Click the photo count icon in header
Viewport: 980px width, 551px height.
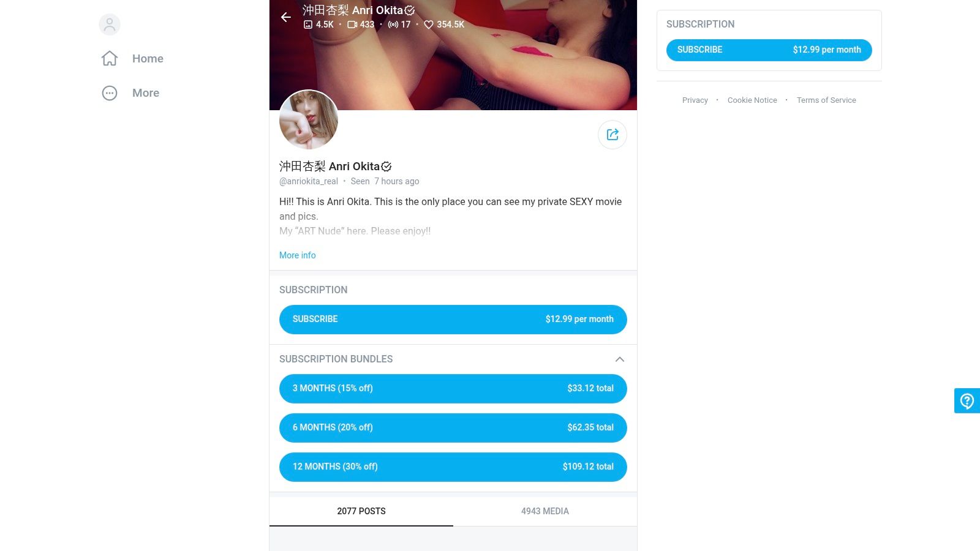point(308,24)
